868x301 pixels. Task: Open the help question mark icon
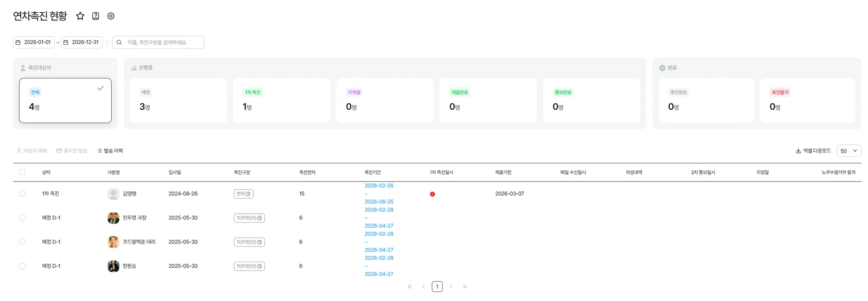pyautogui.click(x=95, y=16)
